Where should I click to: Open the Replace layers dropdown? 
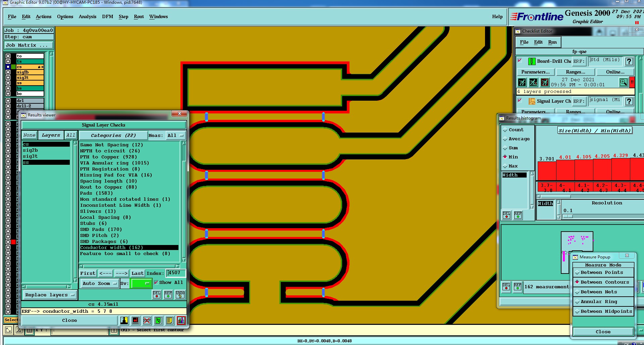[x=50, y=295]
